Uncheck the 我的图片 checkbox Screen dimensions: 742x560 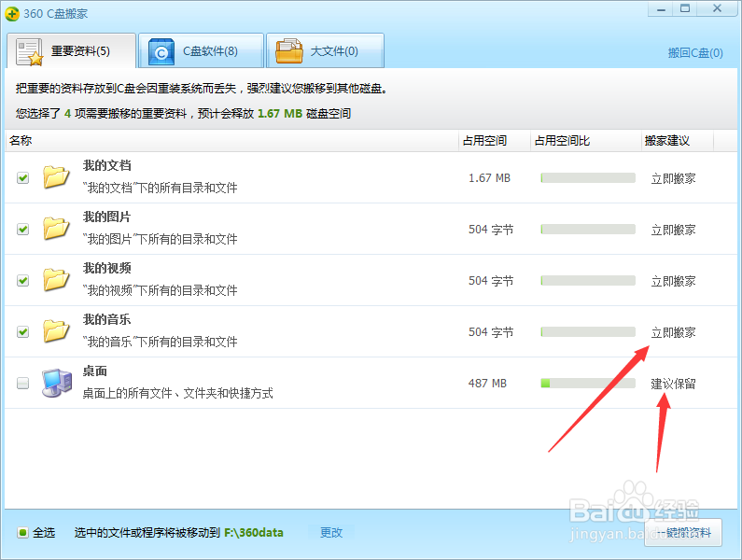coord(22,229)
